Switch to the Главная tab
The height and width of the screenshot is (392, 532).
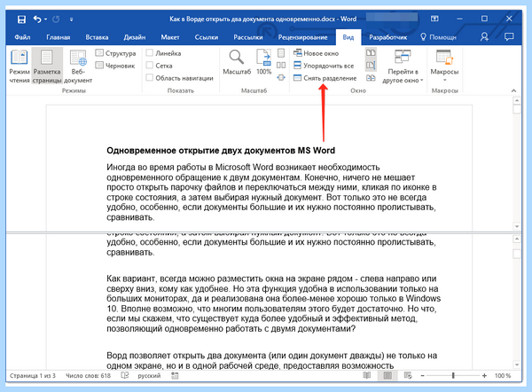(x=59, y=37)
